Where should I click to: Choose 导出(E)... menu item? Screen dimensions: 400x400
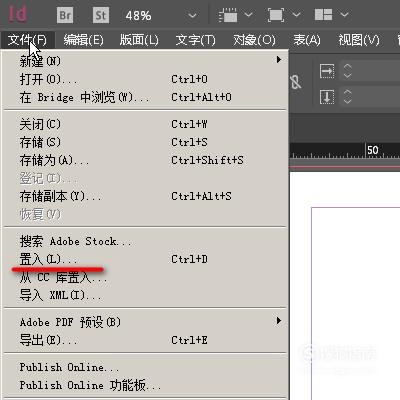[145, 340]
